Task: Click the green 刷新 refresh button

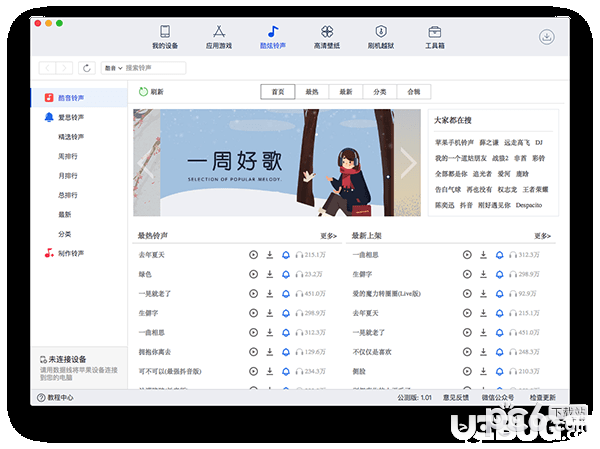Action: [151, 92]
